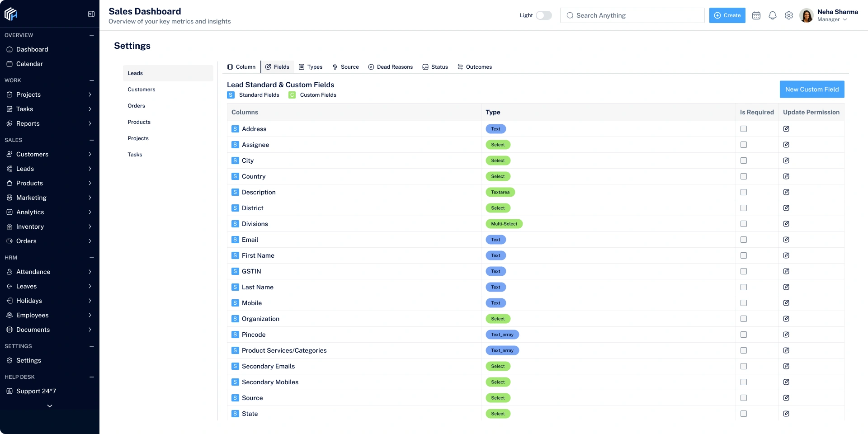
Task: Edit update permission for GSTIN row
Action: pos(786,271)
